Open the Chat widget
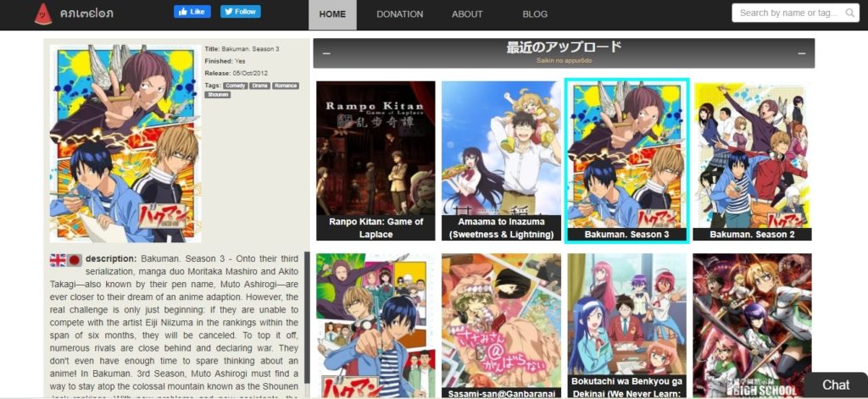This screenshot has height=399, width=868. [x=835, y=385]
